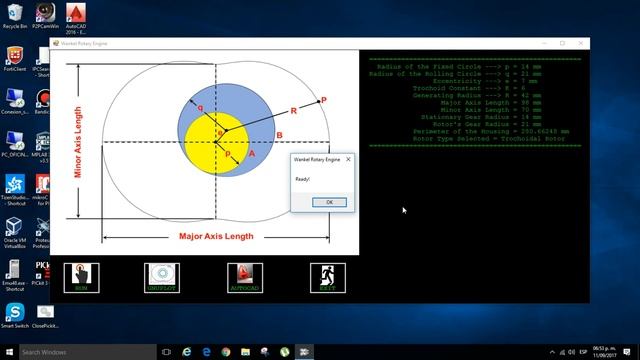Open the TizenStudio shortcut icon
This screenshot has width=640, height=360.
pos(15,190)
